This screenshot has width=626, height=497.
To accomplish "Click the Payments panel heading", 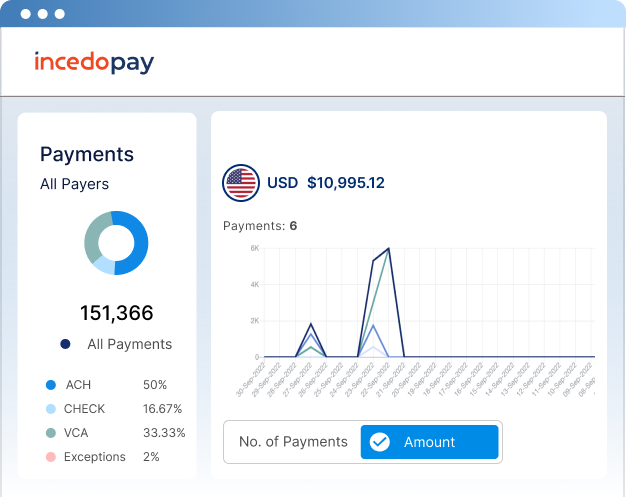I will pyautogui.click(x=87, y=154).
